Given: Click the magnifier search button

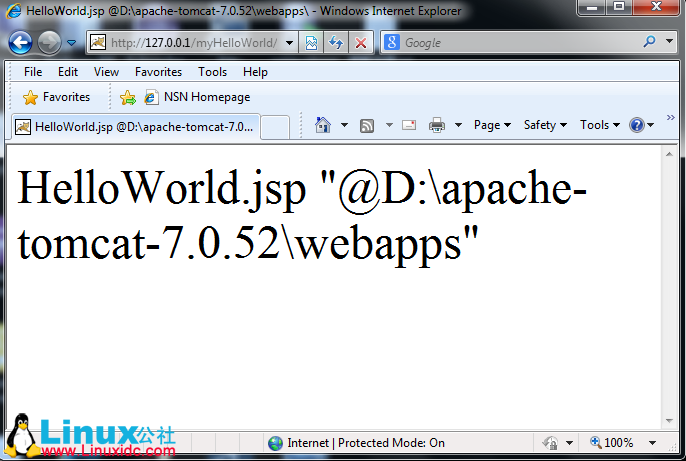Looking at the screenshot, I should (650, 42).
